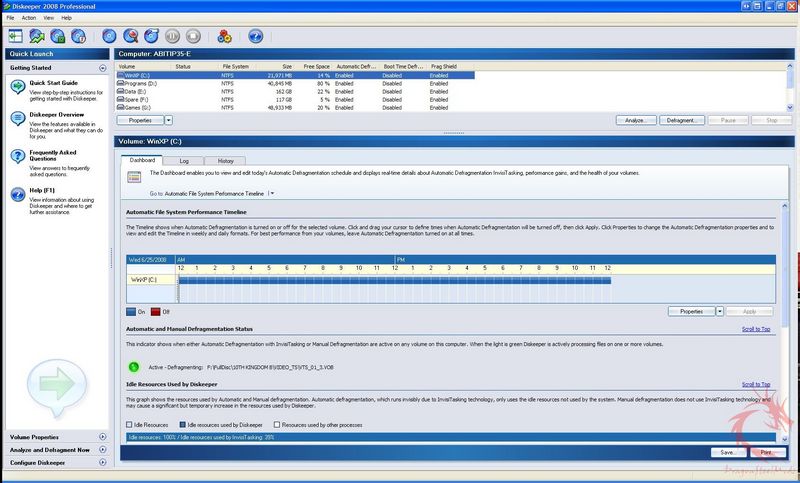
Task: Open the Quick Start Guide icon
Action: (17, 88)
